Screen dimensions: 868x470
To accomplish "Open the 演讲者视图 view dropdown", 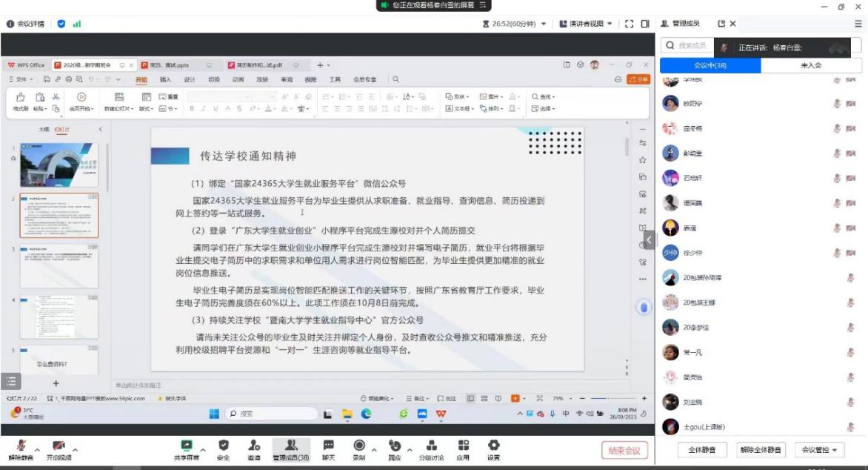I will pos(586,24).
